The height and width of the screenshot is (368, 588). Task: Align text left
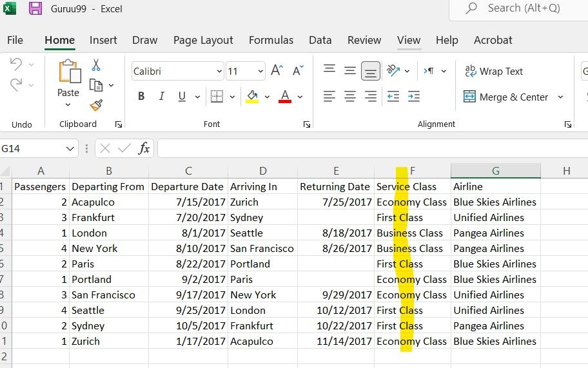[x=329, y=96]
